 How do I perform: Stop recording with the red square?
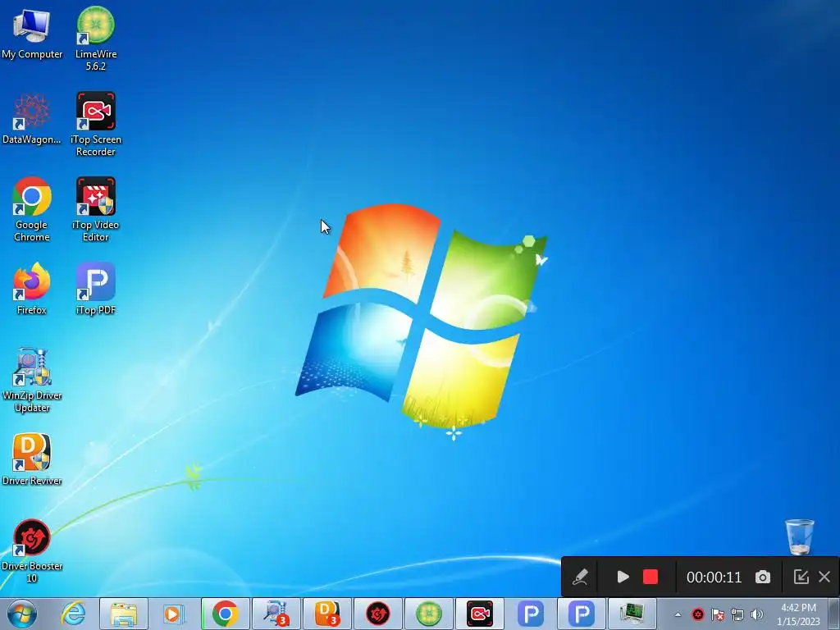[651, 577]
